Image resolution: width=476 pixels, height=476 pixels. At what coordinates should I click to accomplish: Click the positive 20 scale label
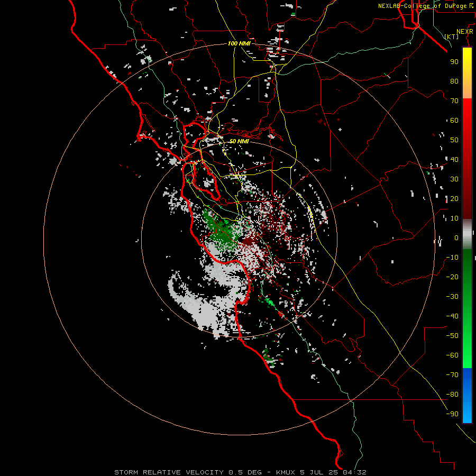[454, 199]
